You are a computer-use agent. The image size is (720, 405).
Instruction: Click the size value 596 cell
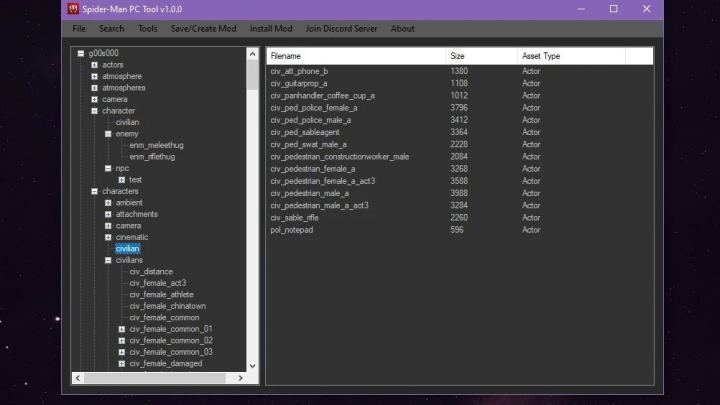click(x=457, y=230)
